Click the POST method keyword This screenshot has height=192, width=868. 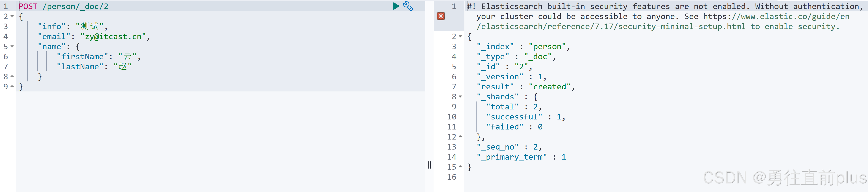click(28, 6)
